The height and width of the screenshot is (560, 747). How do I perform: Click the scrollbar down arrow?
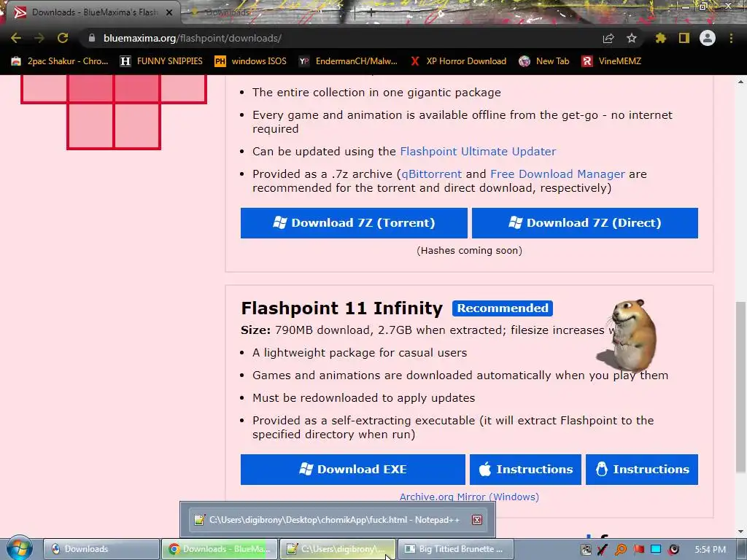pos(740,532)
